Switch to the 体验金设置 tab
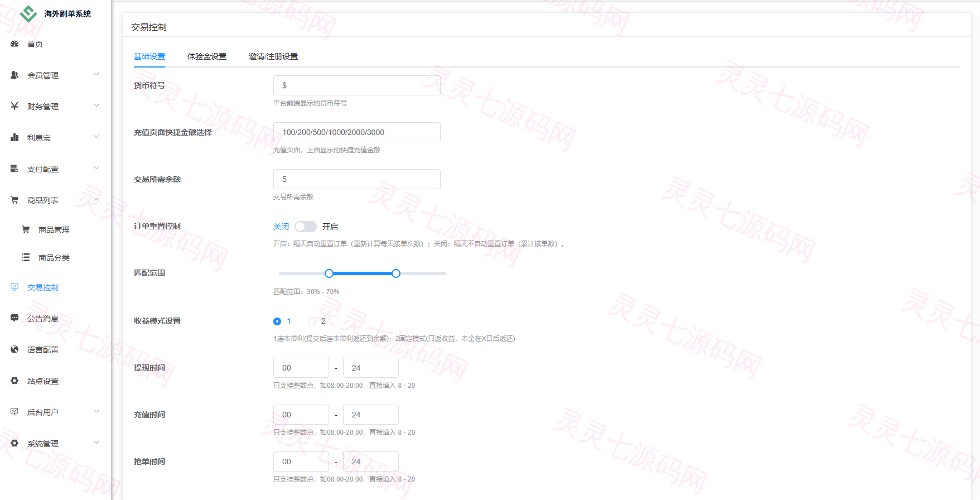Screen dimensions: 980x500 pyautogui.click(x=207, y=56)
